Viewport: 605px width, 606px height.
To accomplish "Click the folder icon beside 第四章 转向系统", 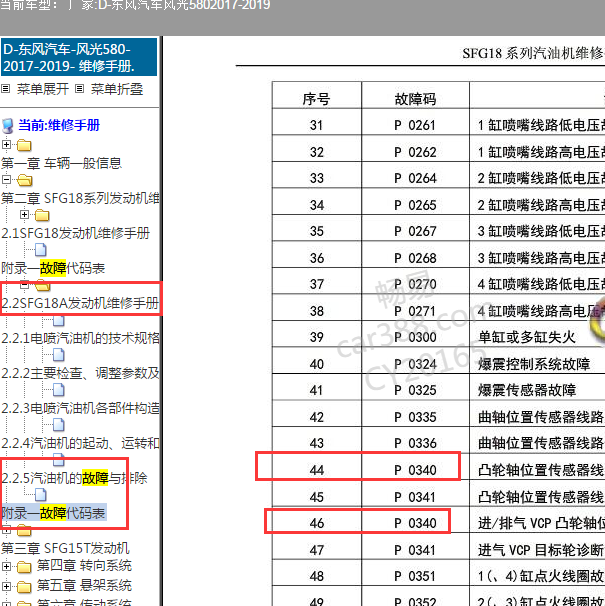I will (x=24, y=567).
